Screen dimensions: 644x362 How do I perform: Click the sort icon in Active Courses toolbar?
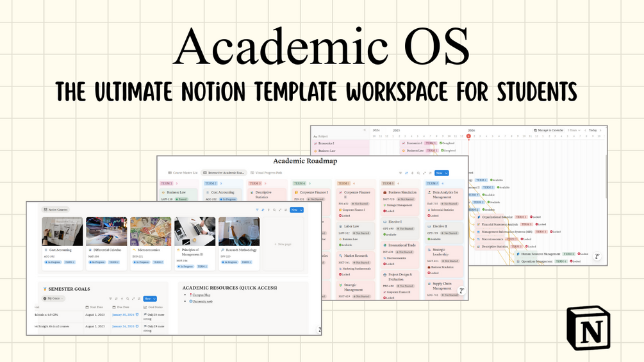click(x=263, y=210)
